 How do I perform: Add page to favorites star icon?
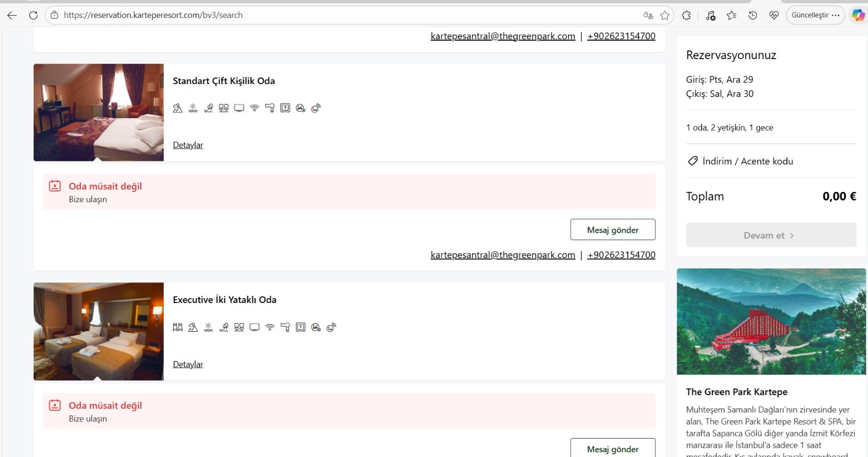coord(665,15)
